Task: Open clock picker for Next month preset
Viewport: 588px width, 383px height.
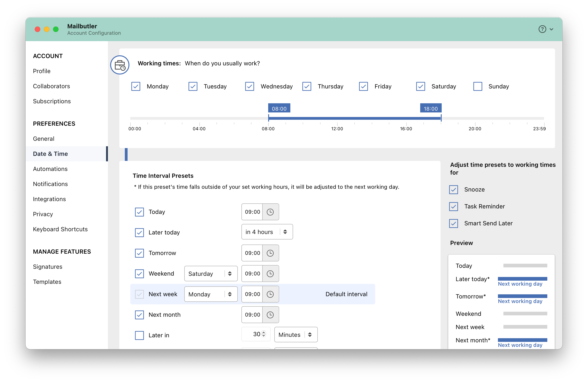Action: [x=270, y=315]
